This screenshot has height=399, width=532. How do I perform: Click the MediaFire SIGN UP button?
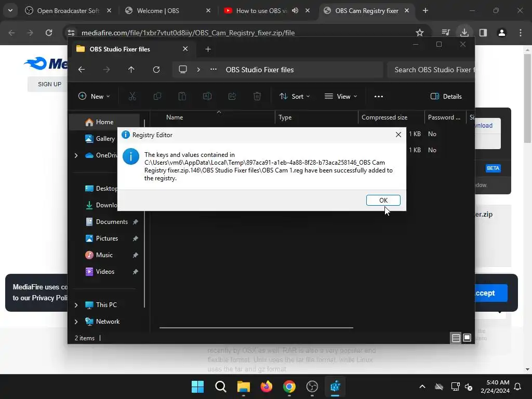[x=49, y=84]
